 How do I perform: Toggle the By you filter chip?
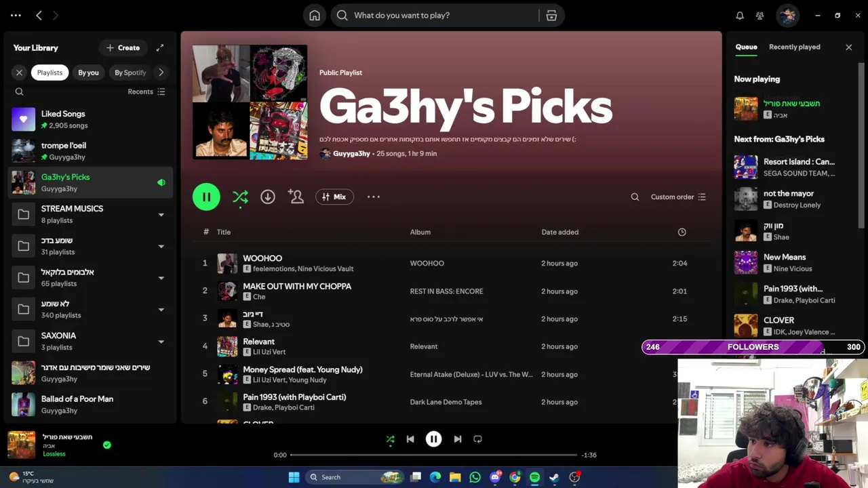coord(88,73)
